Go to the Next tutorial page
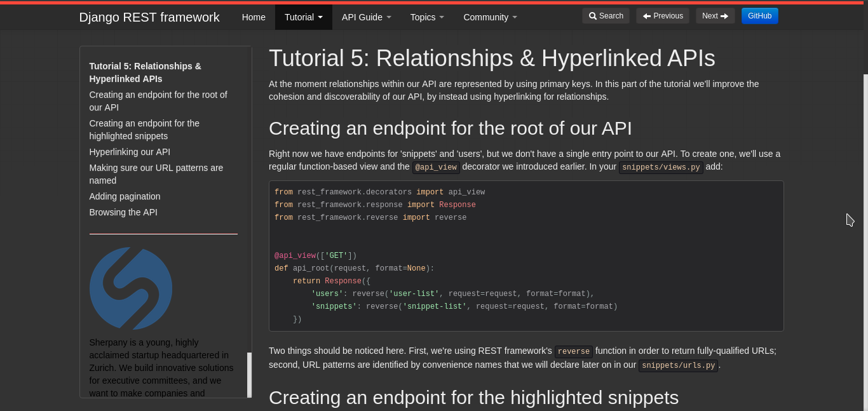The width and height of the screenshot is (868, 411). [715, 16]
